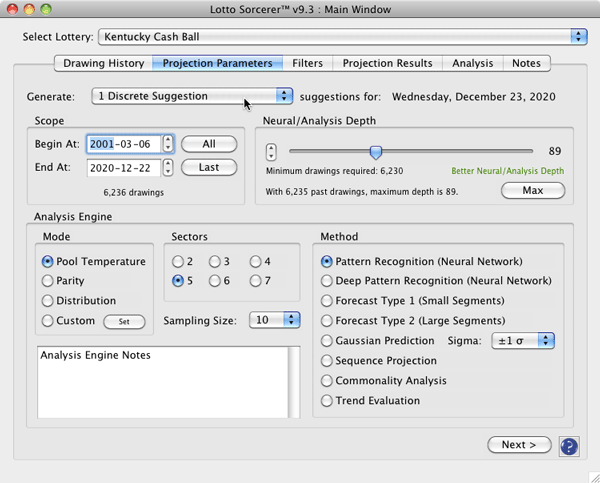Choose 7 sectors radio button
The image size is (600, 483).
[x=255, y=281]
